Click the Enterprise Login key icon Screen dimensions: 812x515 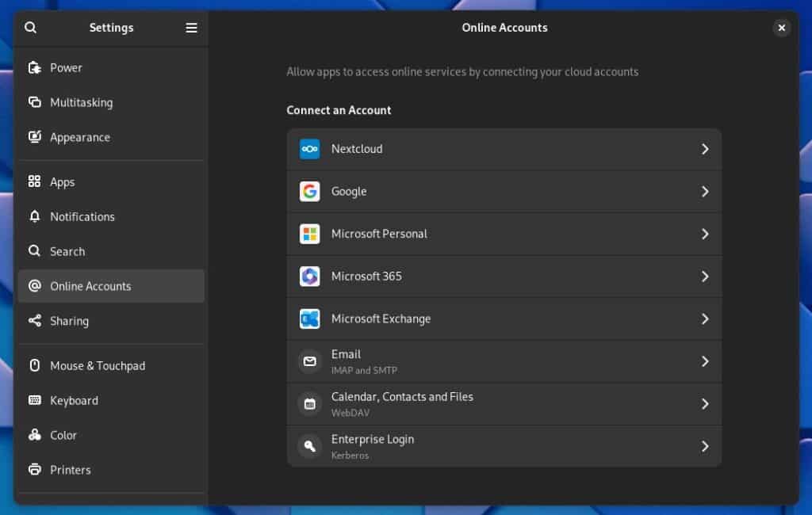click(x=309, y=446)
